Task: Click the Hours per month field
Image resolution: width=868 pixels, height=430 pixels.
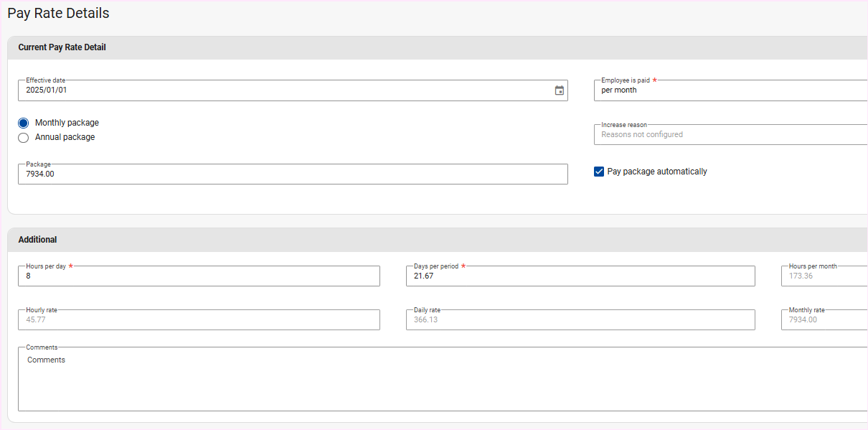Action: click(x=824, y=276)
